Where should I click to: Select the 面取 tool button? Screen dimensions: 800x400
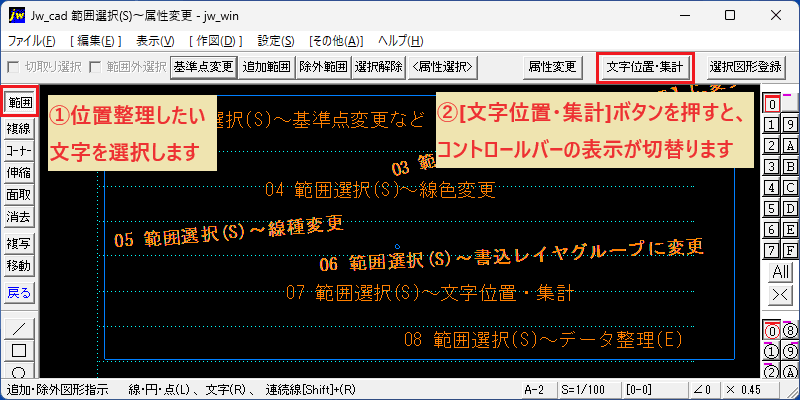tap(19, 195)
